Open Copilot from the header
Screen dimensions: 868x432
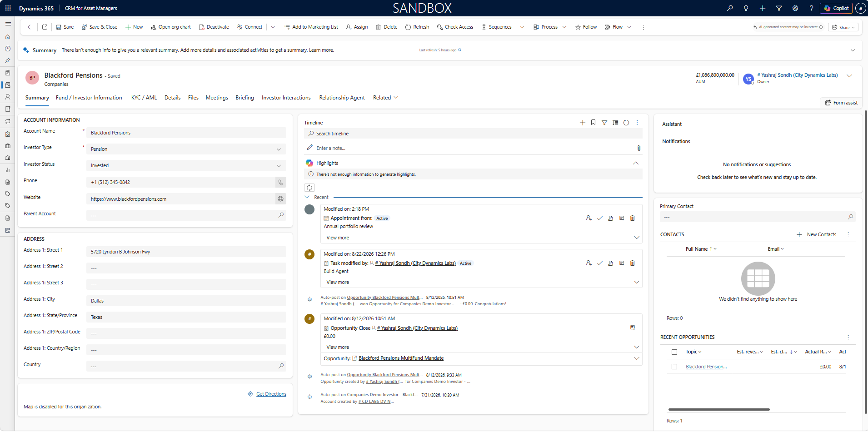coord(836,8)
